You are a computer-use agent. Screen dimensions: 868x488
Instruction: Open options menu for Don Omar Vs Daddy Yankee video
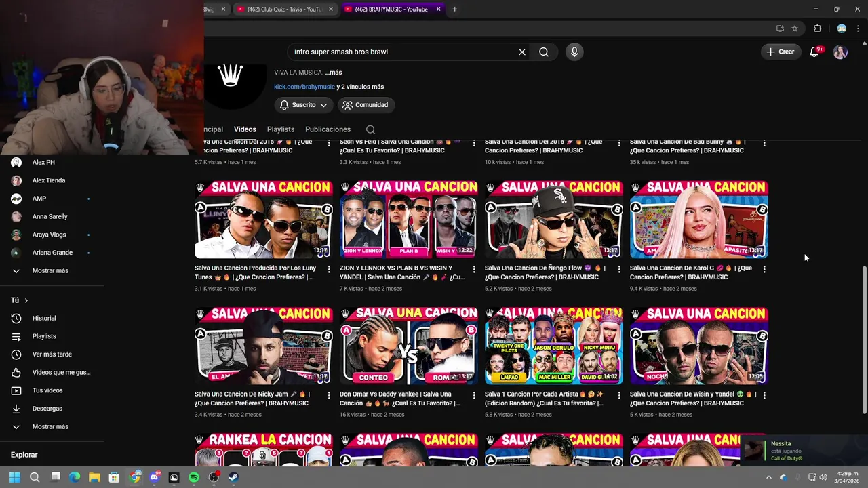point(474,395)
